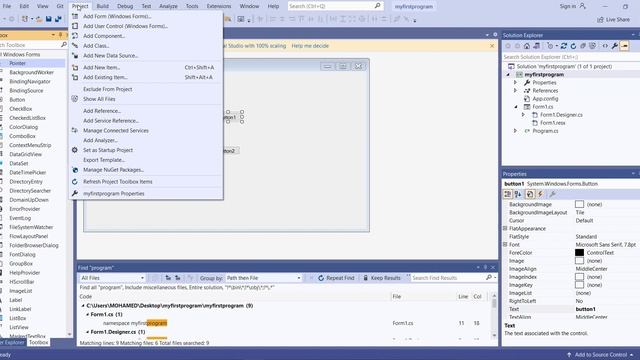Expand Program.cs node
Image resolution: width=640 pixels, height=360 pixels.
516,131
